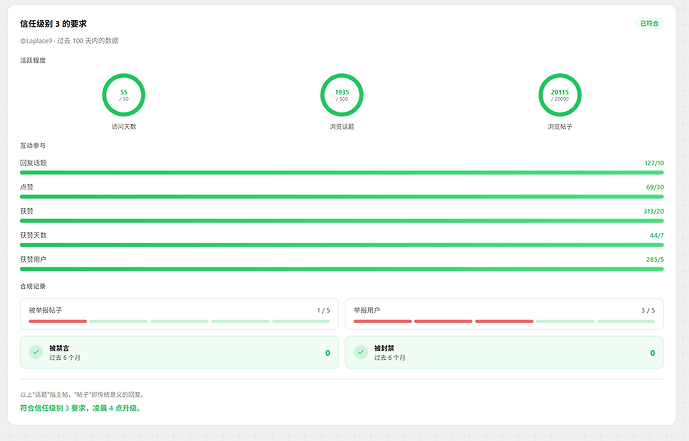Click the 0 count in 被封禁 card
Screen dimensions: 689x441
coord(653,353)
